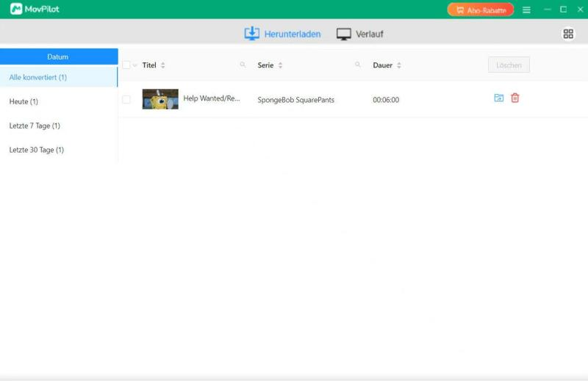The image size is (588, 381).
Task: Open the Abo-Rabatte discount offer
Action: (x=481, y=10)
